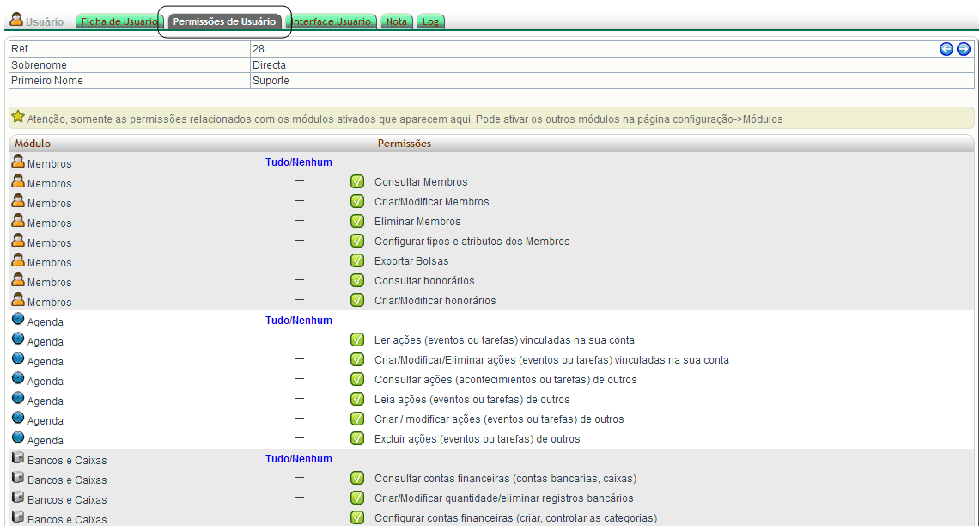This screenshot has height=526, width=980.
Task: Click Agenda icon in Leia ações de outros row
Action: 18,399
